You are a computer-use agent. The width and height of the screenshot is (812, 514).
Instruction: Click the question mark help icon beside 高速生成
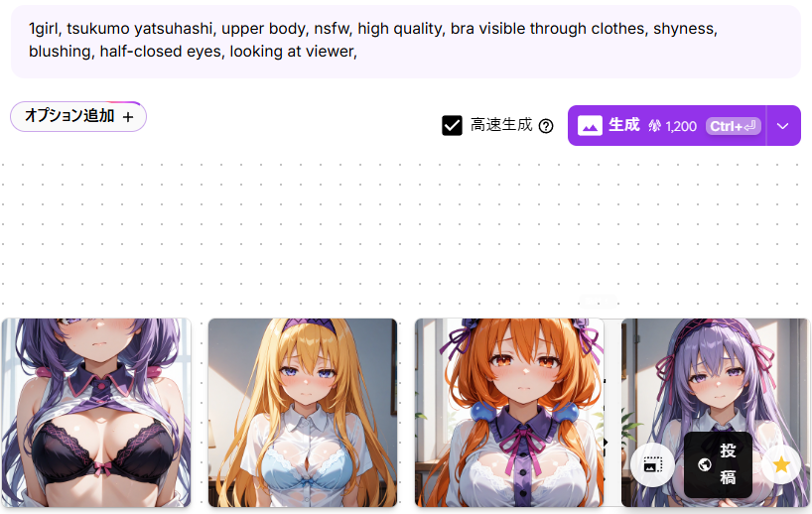(x=546, y=126)
